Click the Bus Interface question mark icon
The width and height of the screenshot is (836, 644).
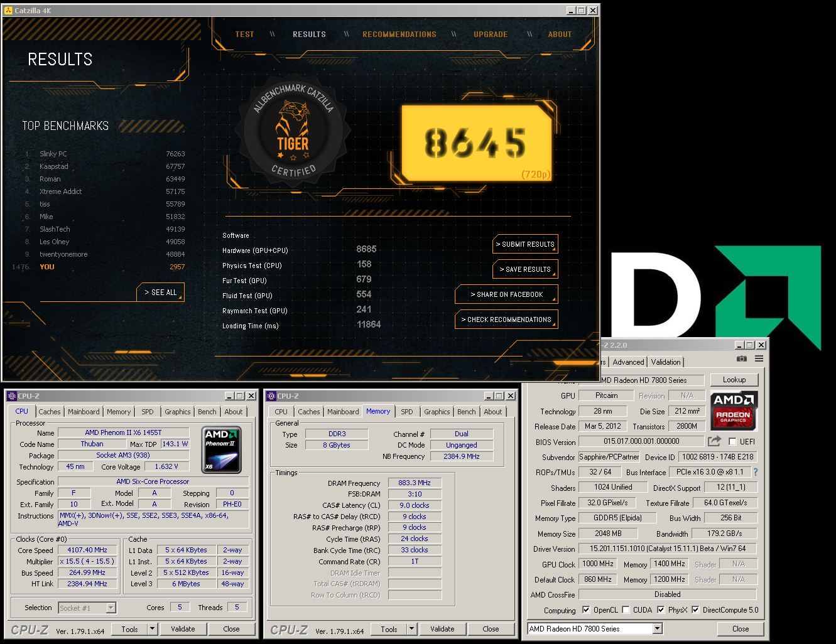click(x=756, y=472)
